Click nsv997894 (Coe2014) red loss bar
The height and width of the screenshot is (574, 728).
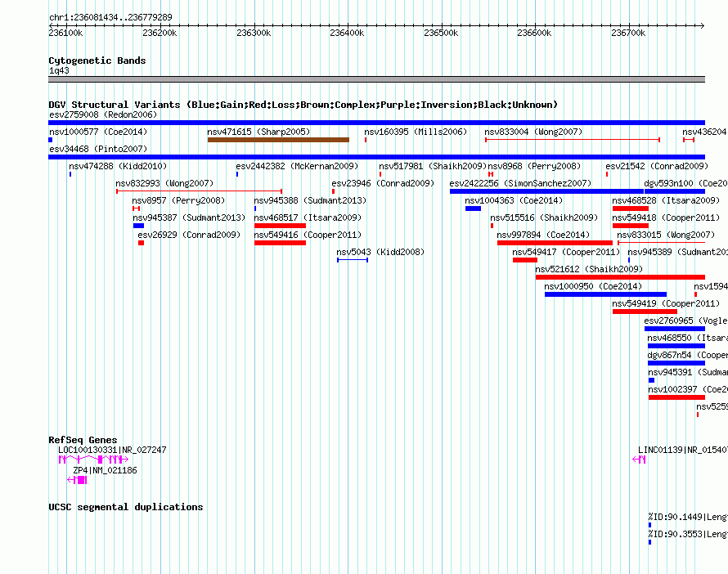[555, 243]
